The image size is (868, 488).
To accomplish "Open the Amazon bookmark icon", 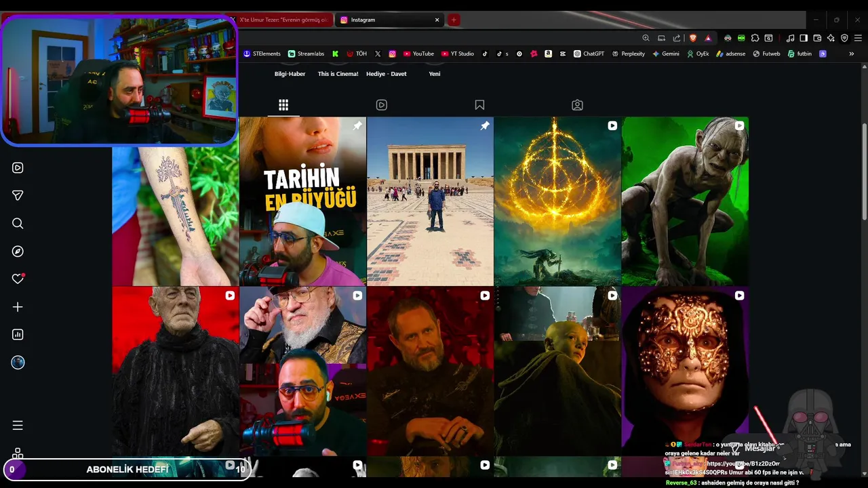I will coord(548,54).
